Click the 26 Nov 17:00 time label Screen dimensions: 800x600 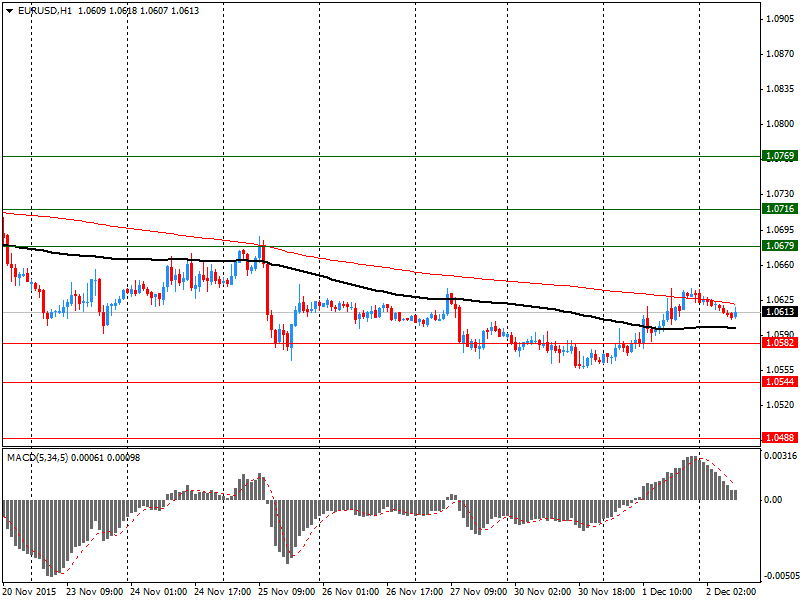(x=415, y=592)
